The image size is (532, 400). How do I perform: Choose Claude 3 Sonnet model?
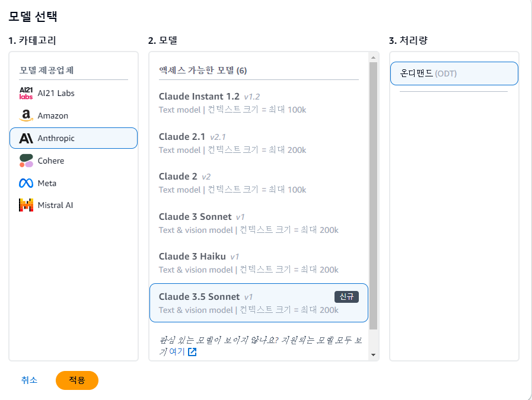(x=259, y=223)
